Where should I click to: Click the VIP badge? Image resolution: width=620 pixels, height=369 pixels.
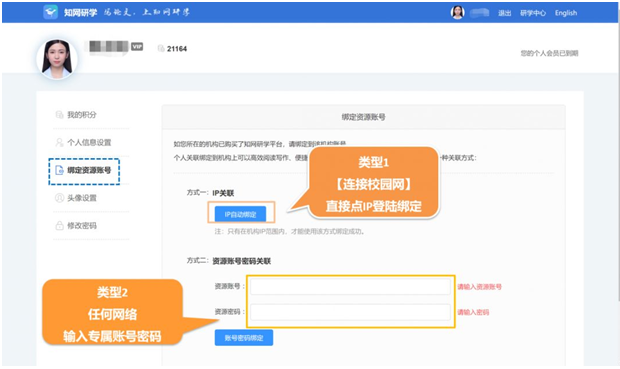point(137,47)
